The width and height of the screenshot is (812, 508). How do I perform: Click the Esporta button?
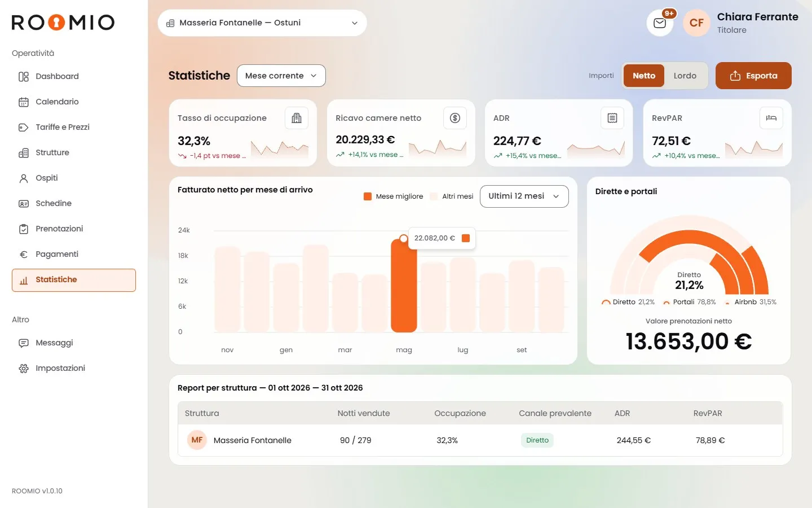point(753,76)
